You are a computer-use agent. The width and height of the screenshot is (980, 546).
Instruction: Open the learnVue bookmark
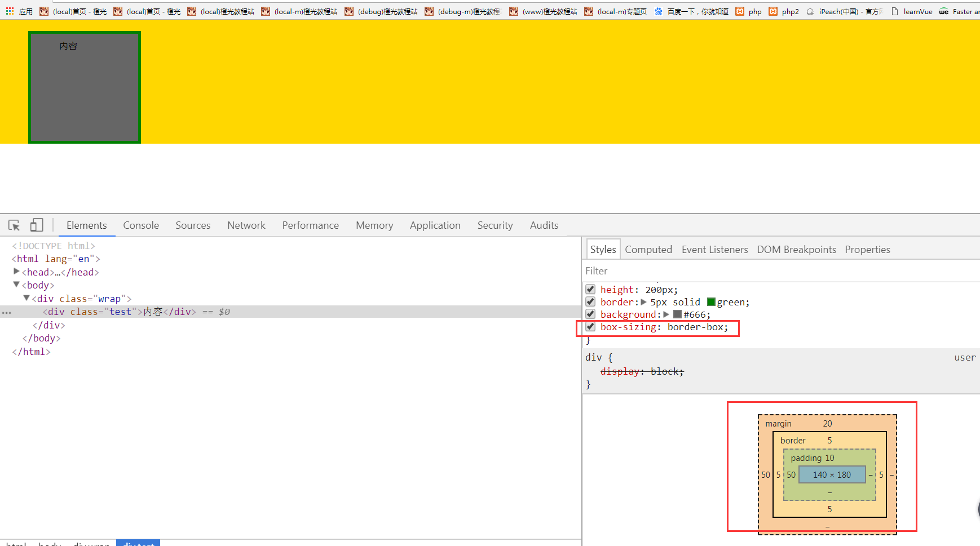pyautogui.click(x=912, y=11)
